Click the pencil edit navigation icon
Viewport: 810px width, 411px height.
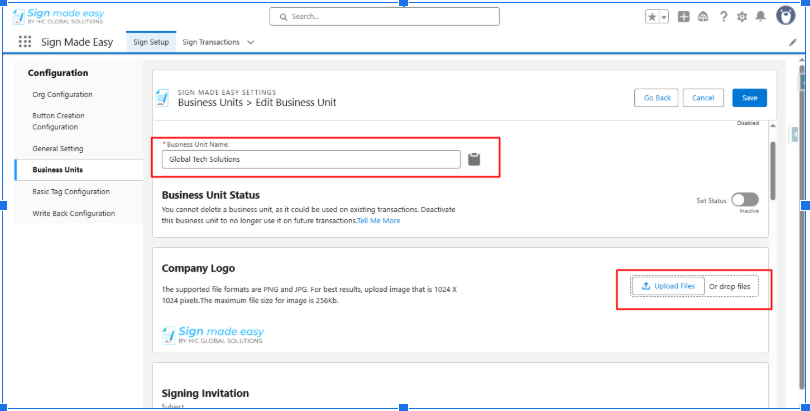pyautogui.click(x=792, y=43)
